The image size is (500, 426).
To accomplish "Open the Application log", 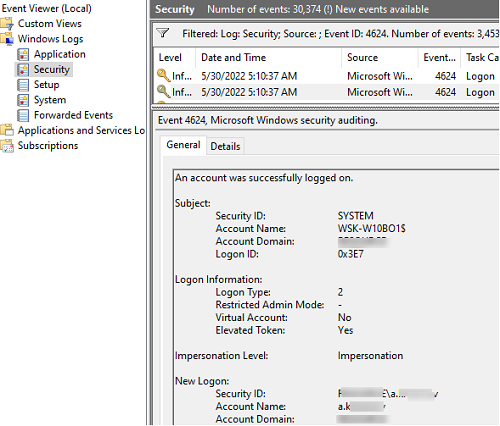I will (x=60, y=54).
